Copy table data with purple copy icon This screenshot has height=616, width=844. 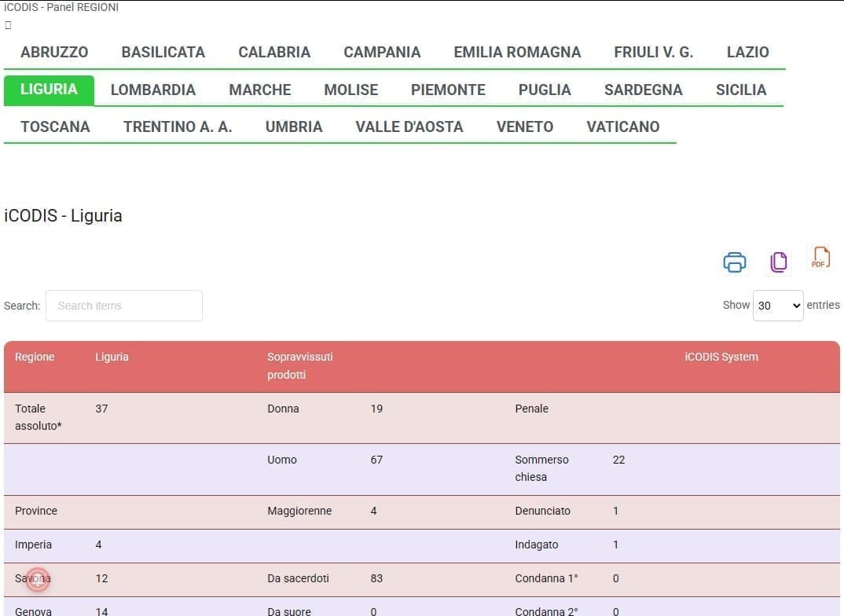click(778, 262)
